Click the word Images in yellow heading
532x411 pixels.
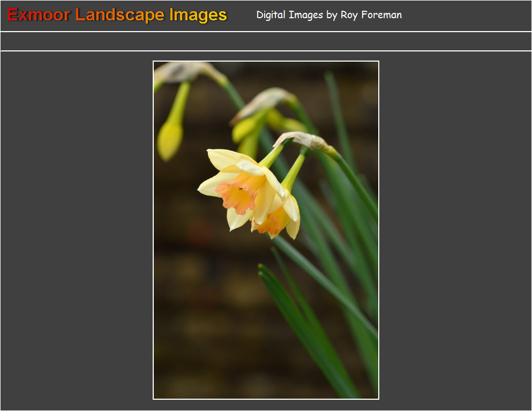(x=198, y=15)
